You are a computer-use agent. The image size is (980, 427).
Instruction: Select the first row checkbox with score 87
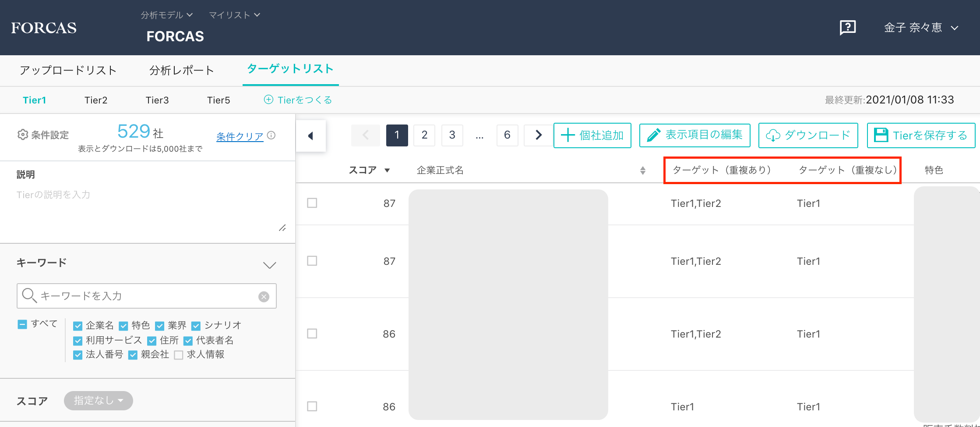point(312,203)
